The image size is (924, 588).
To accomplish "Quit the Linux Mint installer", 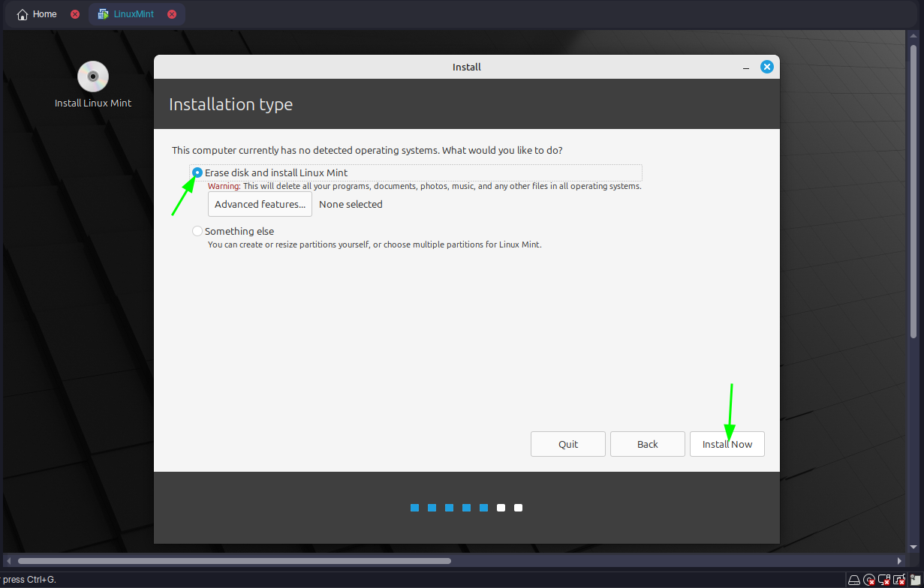I will tap(567, 444).
